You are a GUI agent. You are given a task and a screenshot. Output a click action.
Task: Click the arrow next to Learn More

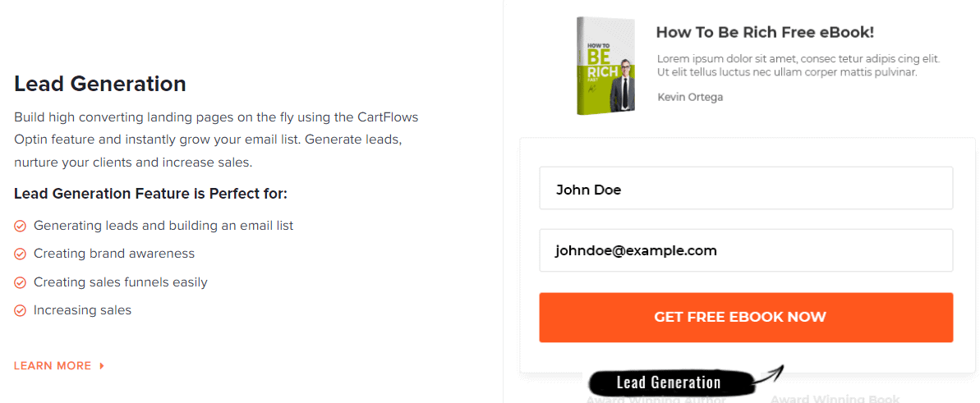102,366
